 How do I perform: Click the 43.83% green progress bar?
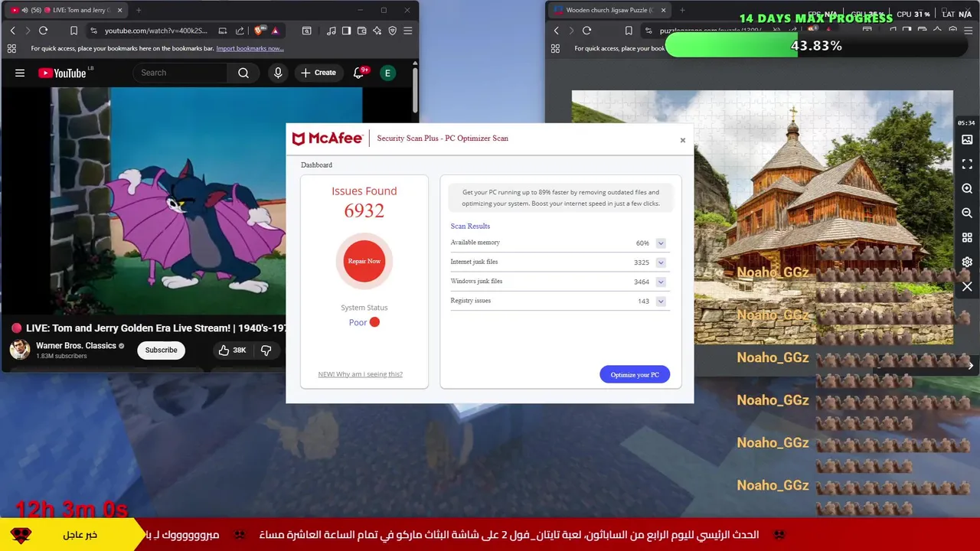pyautogui.click(x=816, y=46)
